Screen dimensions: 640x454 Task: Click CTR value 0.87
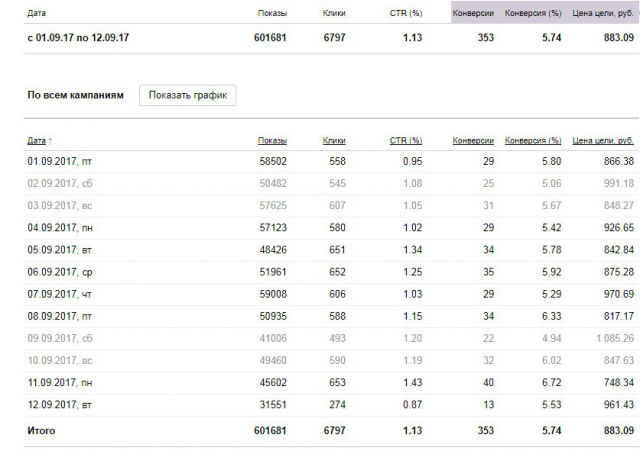412,405
